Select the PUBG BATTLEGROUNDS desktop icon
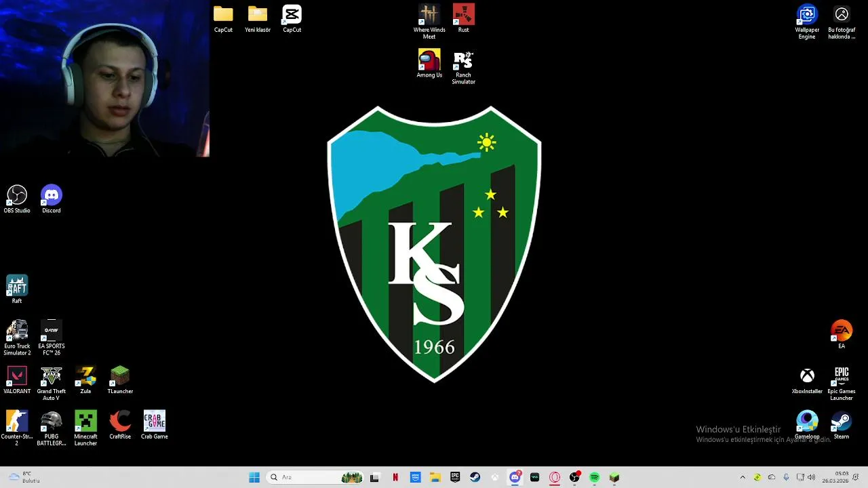 pyautogui.click(x=52, y=428)
